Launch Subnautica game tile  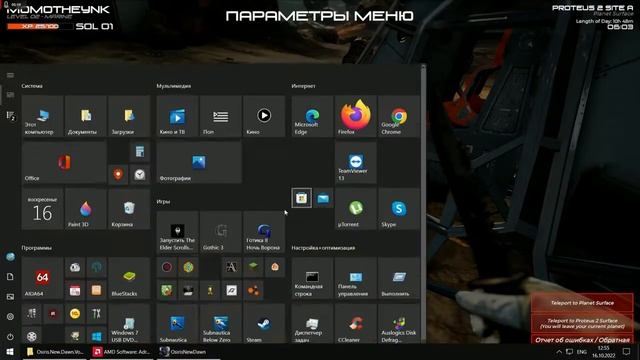178,324
